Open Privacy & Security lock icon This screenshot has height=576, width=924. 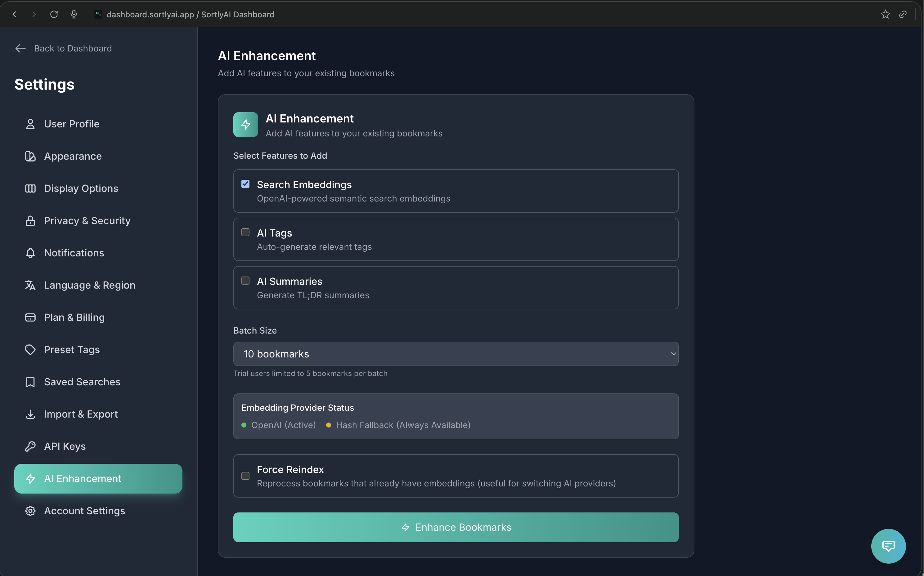(x=30, y=220)
